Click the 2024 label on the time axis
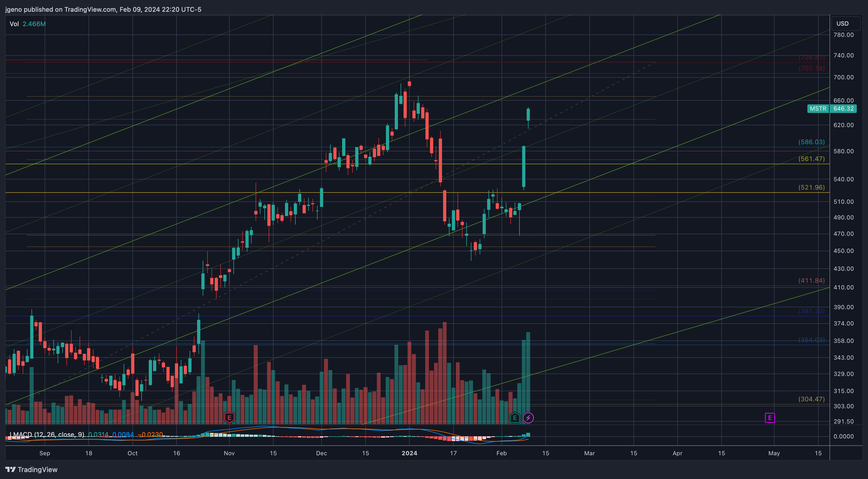 click(x=409, y=453)
